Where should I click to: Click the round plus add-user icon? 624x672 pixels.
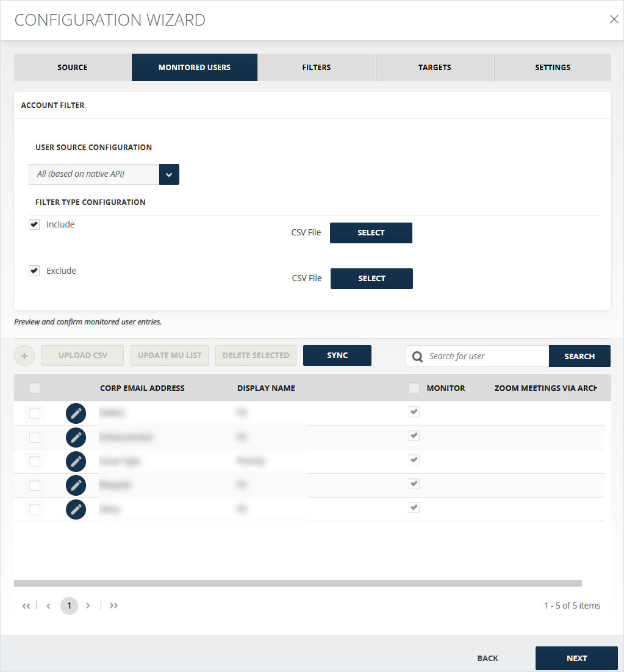pyautogui.click(x=24, y=356)
